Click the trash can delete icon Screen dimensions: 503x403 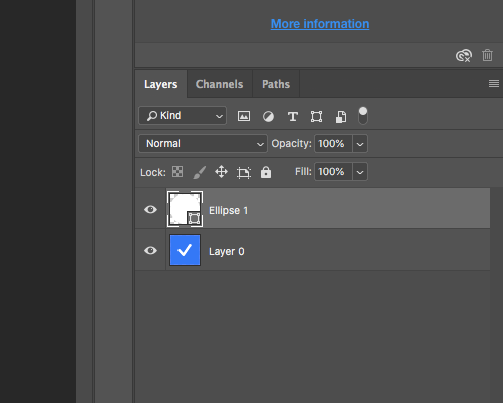(487, 55)
